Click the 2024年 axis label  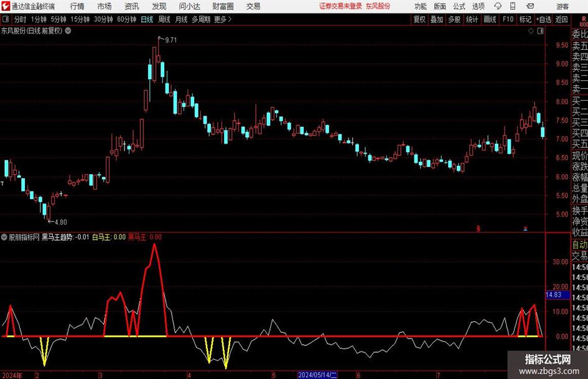pos(12,375)
